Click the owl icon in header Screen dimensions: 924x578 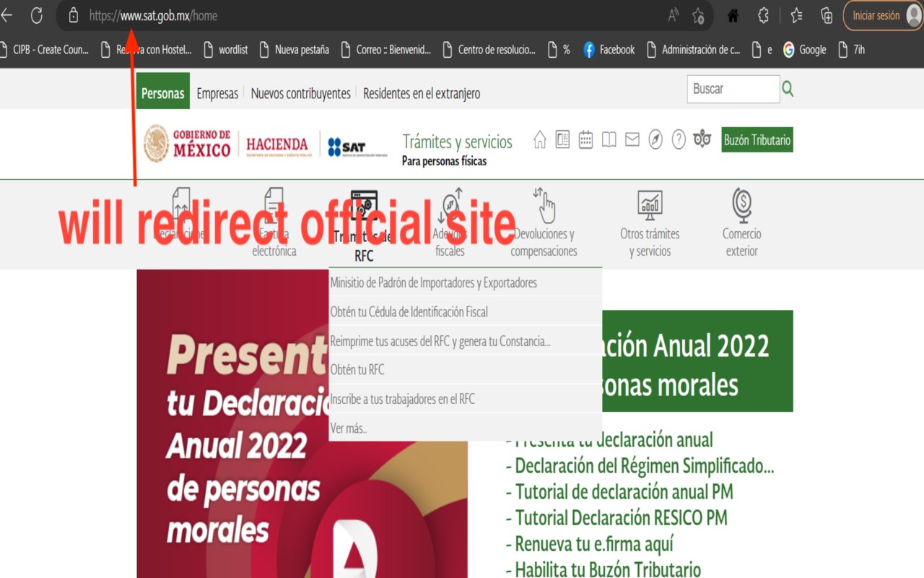pos(702,139)
